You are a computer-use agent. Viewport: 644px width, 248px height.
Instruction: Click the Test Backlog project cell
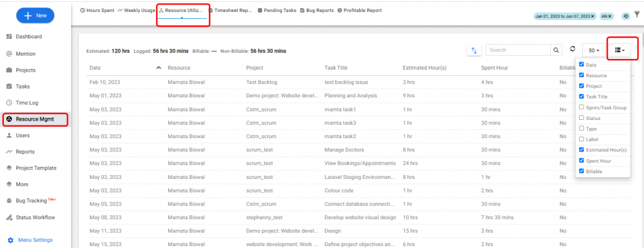coord(262,82)
